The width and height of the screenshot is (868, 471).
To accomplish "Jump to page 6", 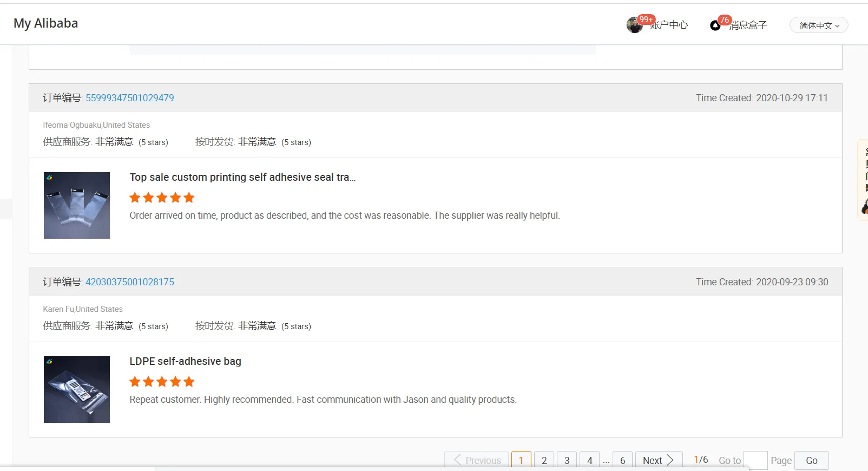I will (x=623, y=460).
